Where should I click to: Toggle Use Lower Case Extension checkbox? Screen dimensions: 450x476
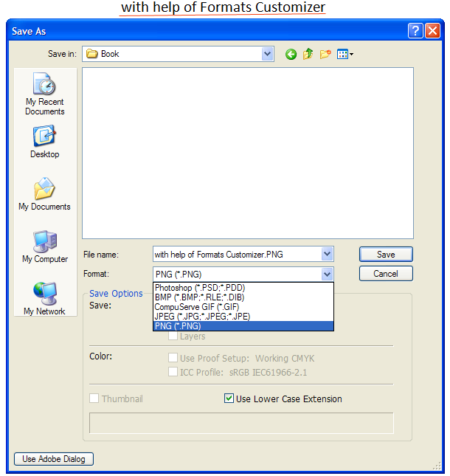click(x=229, y=399)
